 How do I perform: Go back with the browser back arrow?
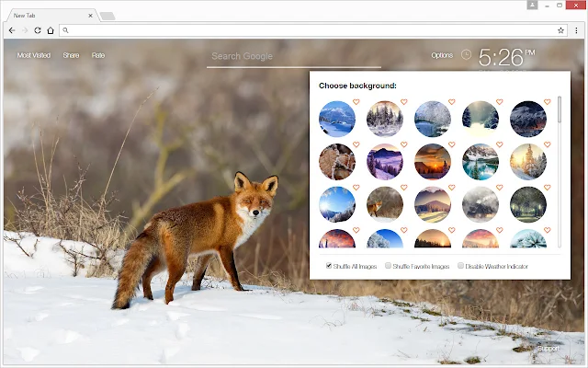point(12,30)
